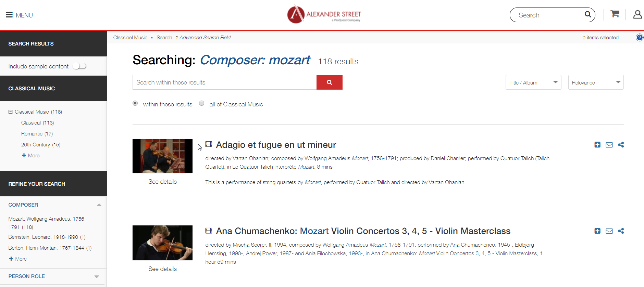This screenshot has height=287, width=644.
Task: Toggle Include sample content switch
Action: (79, 66)
